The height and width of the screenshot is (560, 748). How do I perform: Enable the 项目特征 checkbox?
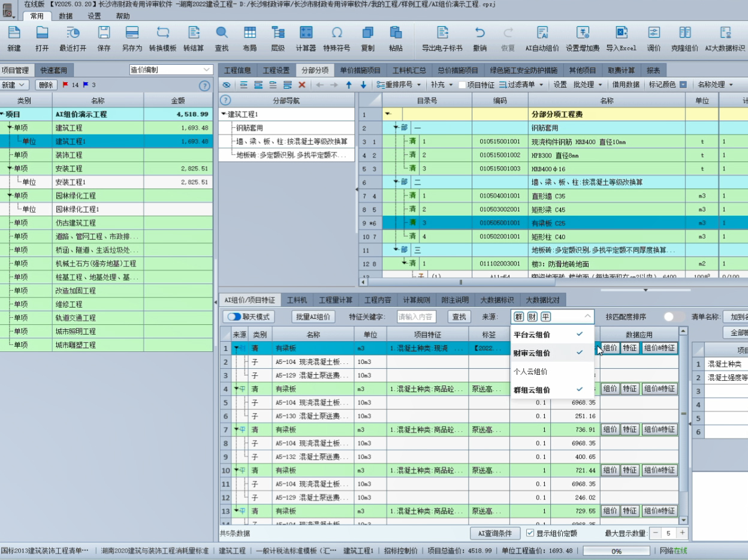click(x=462, y=85)
